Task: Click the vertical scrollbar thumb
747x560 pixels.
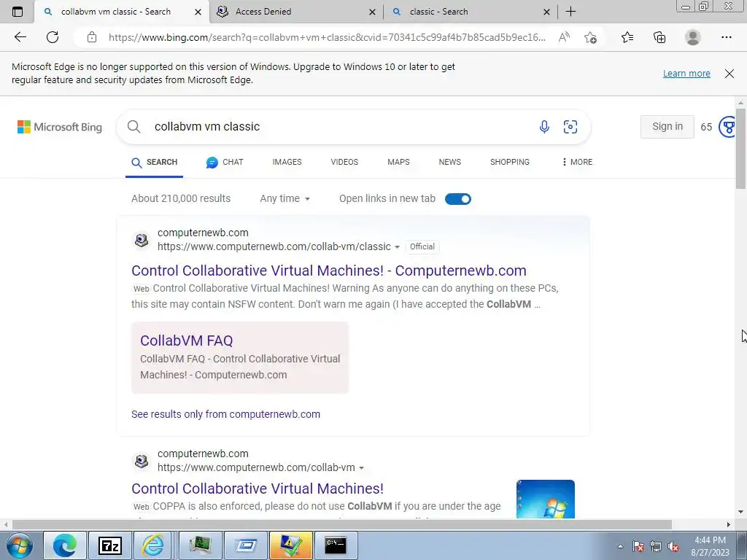Action: coord(740,149)
